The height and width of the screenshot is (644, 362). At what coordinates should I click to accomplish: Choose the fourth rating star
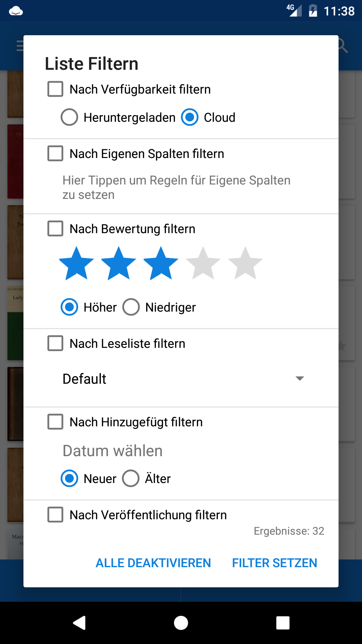point(203,263)
